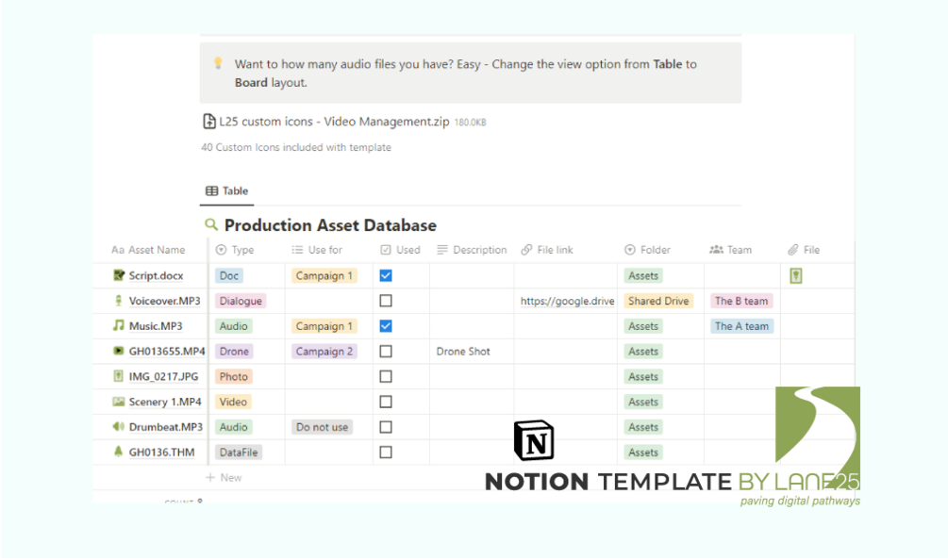Screen dimensions: 948x560
Task: Add a New row to the table
Action: tap(224, 477)
